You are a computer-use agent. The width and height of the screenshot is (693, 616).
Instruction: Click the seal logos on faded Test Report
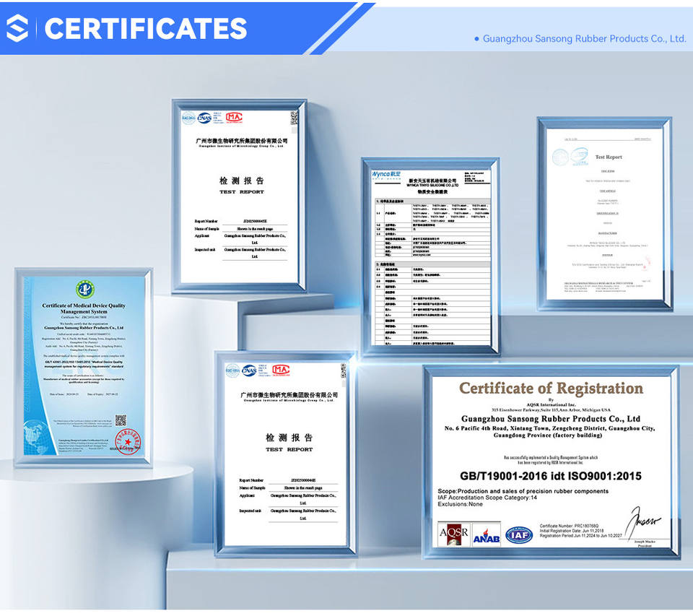click(x=570, y=157)
